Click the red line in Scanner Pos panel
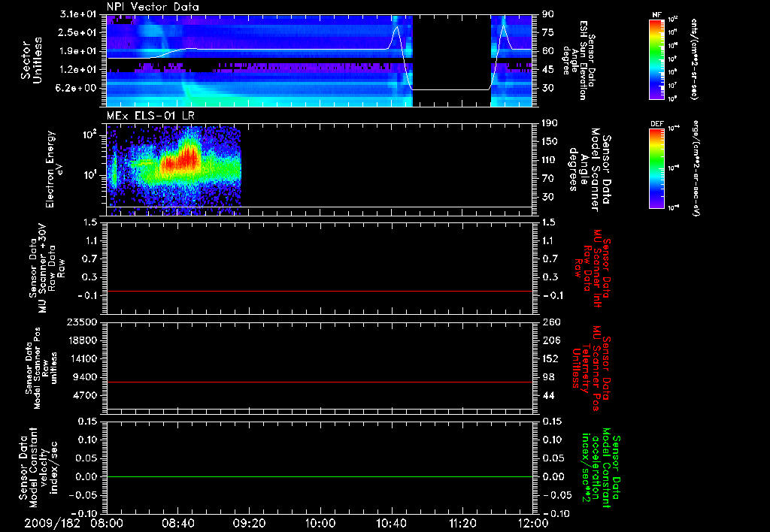 [x=319, y=382]
